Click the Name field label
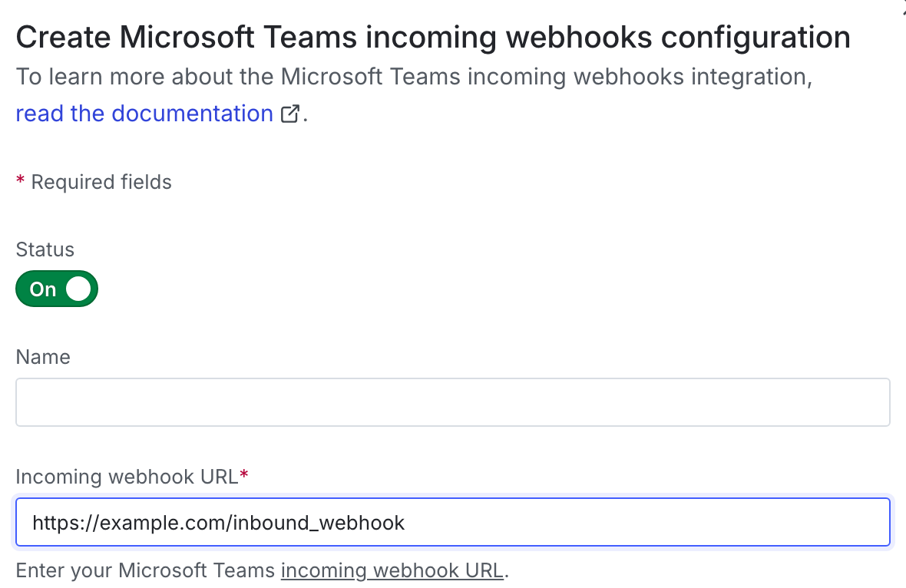 coord(42,356)
